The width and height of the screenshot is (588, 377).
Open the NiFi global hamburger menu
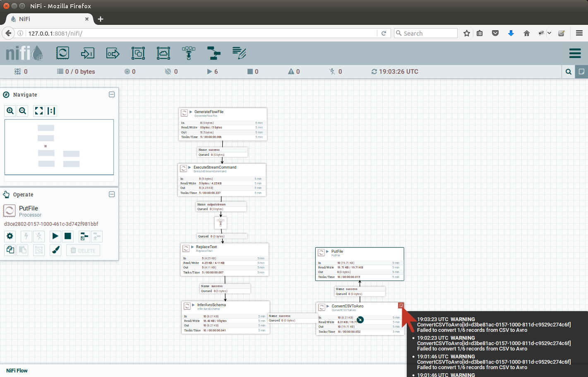575,53
